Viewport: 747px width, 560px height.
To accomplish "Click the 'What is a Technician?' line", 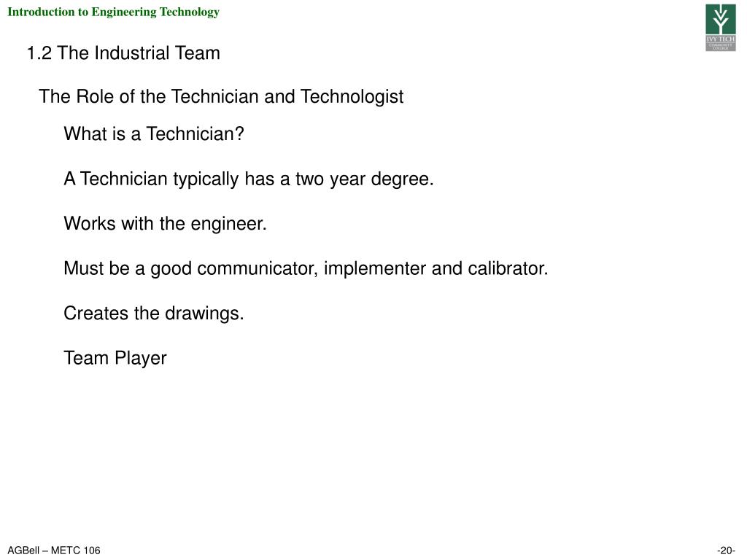I will point(154,134).
